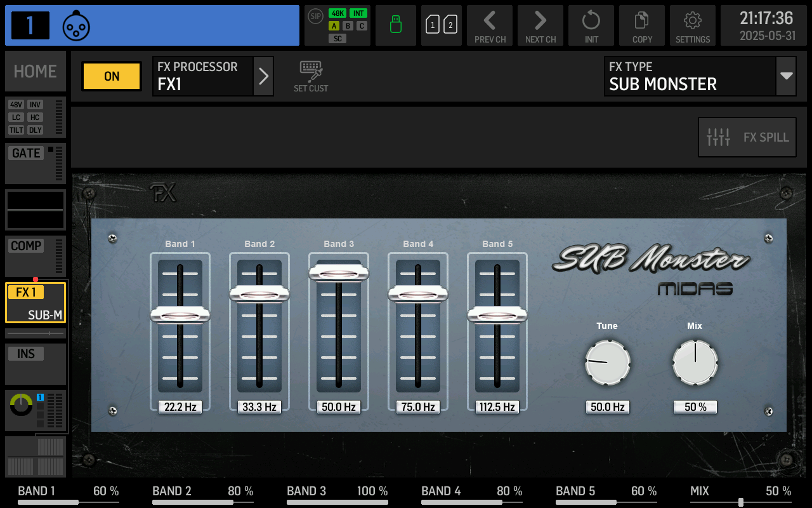812x508 pixels.
Task: Go to previous channel
Action: pos(490,26)
